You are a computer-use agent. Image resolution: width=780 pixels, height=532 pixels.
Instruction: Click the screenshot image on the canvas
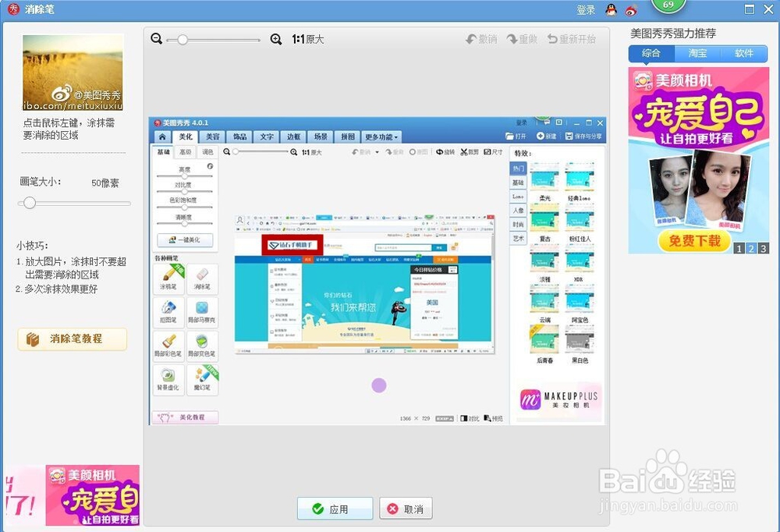click(377, 271)
